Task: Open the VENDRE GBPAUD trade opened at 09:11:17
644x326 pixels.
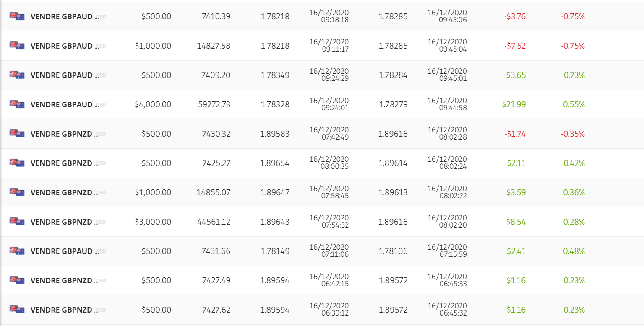Action: point(61,46)
